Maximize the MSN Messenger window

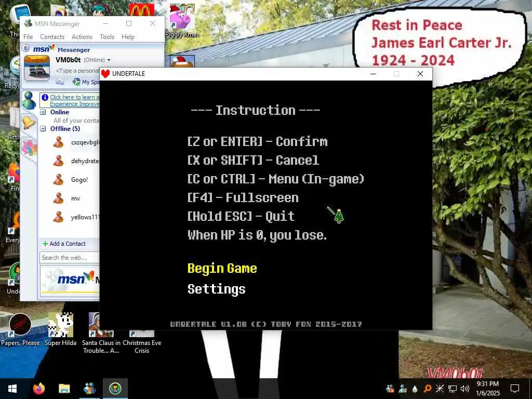pyautogui.click(x=129, y=23)
